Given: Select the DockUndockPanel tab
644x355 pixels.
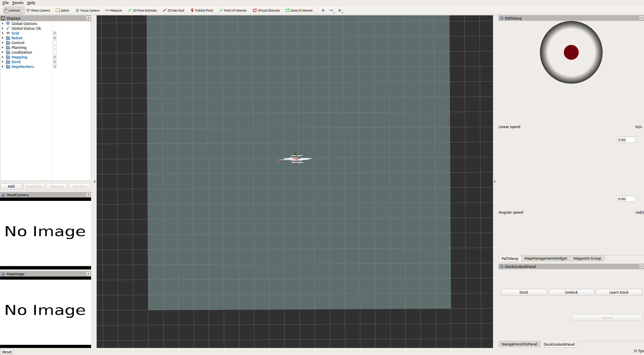Looking at the screenshot, I should [559, 344].
